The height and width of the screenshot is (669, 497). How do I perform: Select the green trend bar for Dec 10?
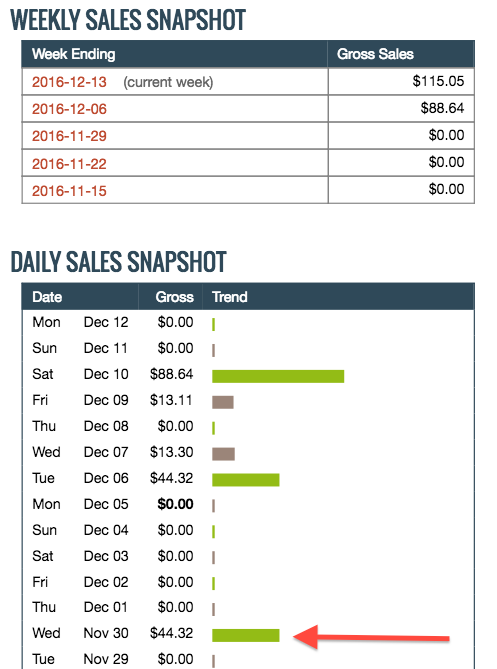pyautogui.click(x=278, y=376)
